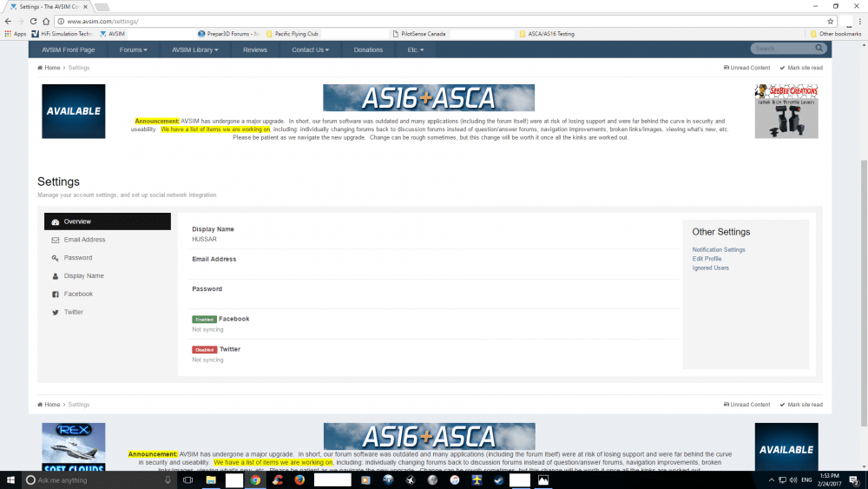
Task: Expand the Forums dropdown menu
Action: (134, 50)
